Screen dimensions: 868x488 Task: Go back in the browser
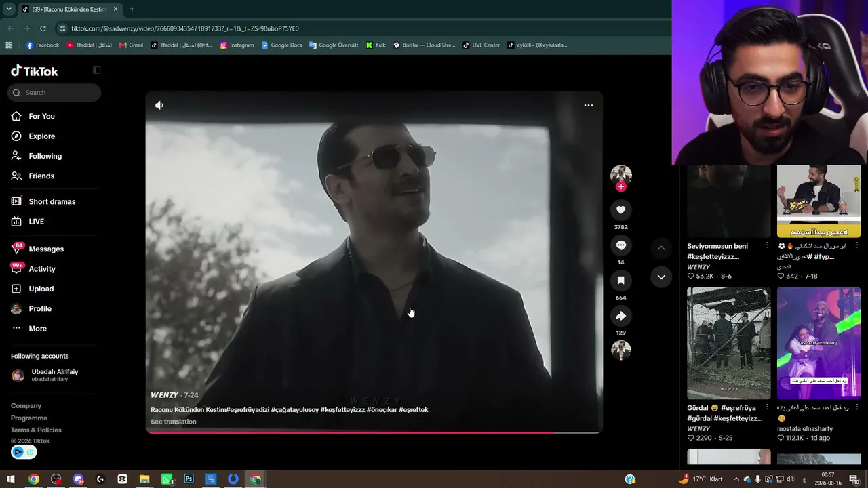click(10, 28)
